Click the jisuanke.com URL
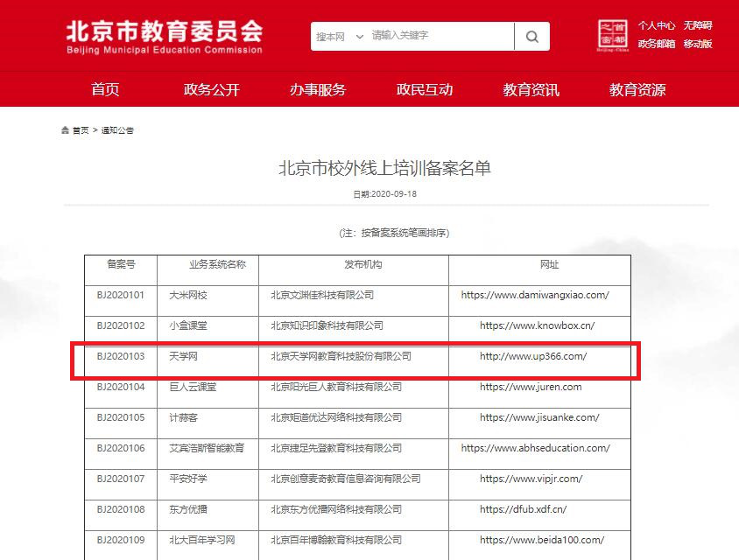The image size is (739, 560). coord(539,417)
